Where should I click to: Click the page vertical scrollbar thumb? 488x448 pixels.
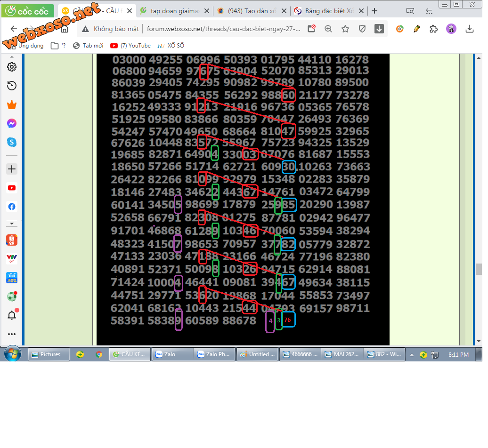coord(479,269)
